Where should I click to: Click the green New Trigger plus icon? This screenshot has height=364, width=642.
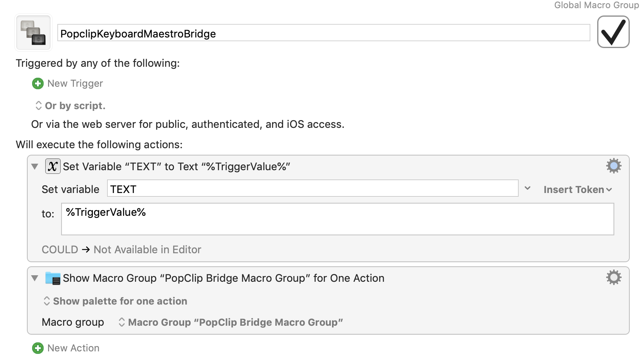(38, 83)
